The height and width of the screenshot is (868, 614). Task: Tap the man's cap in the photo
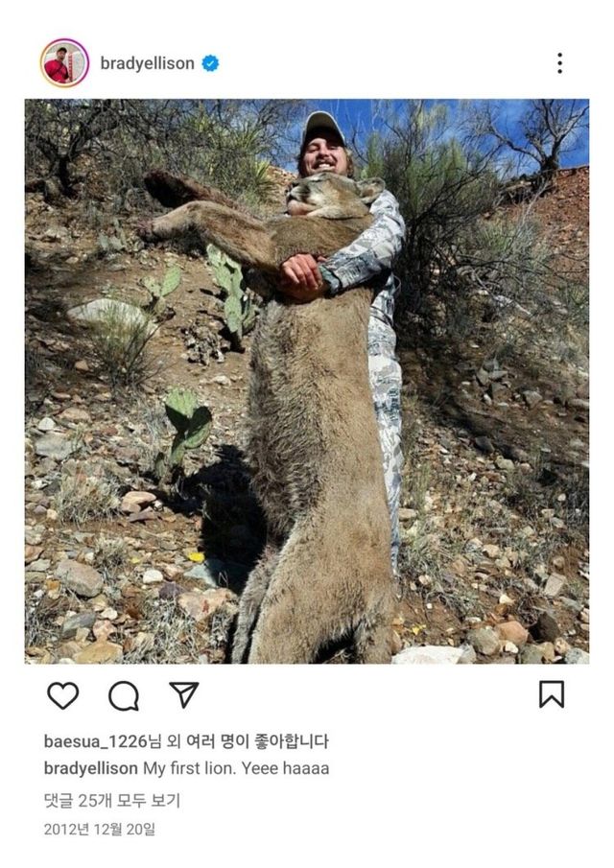pyautogui.click(x=322, y=125)
